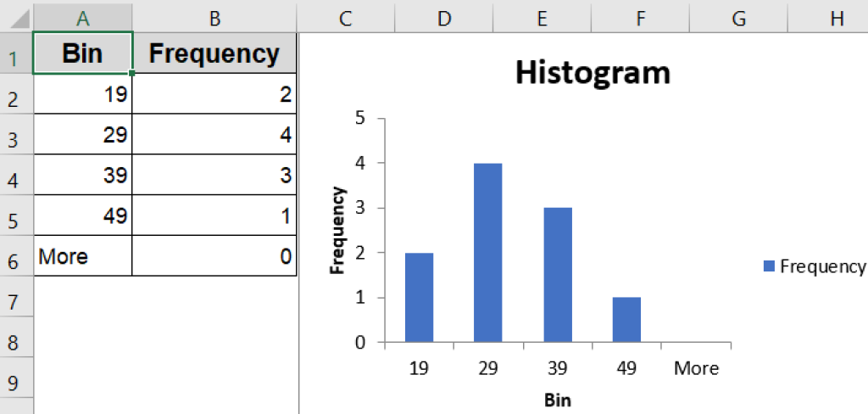Click frequency cell with value 2
The height and width of the screenshot is (414, 868).
point(214,93)
